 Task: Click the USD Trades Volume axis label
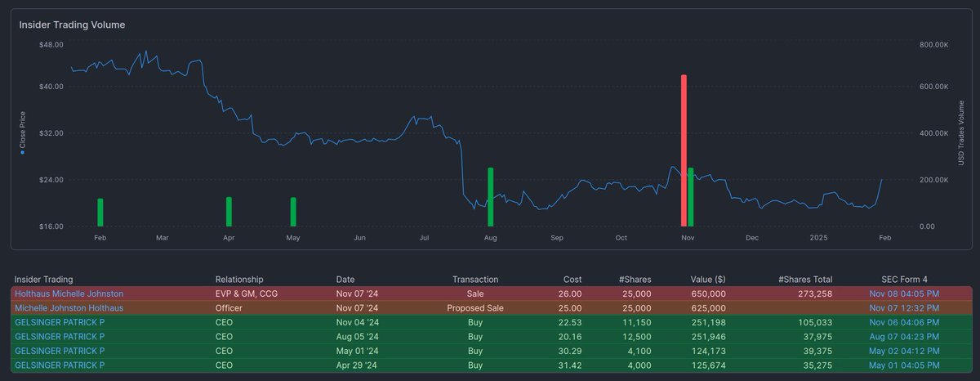coord(961,135)
